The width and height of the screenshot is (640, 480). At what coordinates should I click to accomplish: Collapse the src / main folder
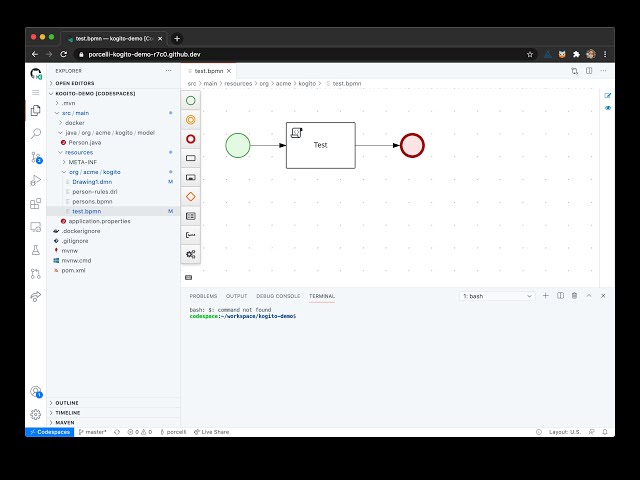click(x=113, y=113)
